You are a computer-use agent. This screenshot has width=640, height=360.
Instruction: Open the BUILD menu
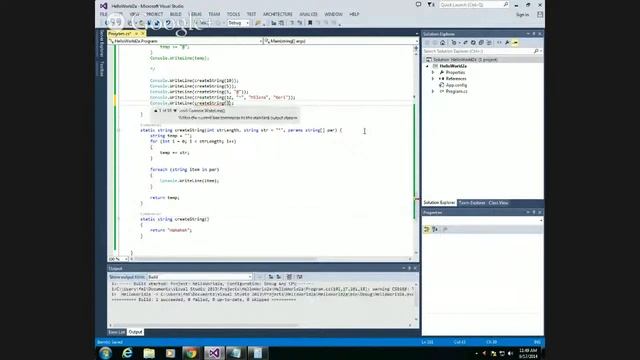[176, 14]
